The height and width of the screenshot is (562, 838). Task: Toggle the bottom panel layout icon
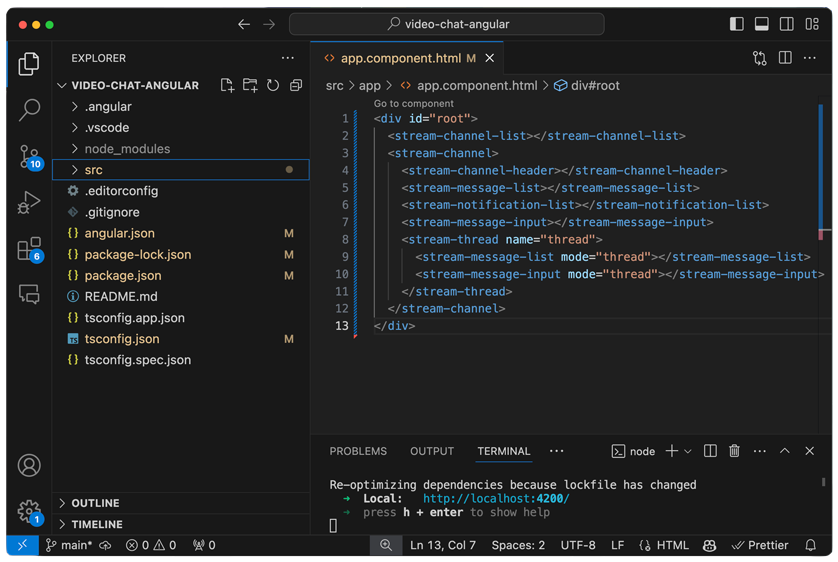(762, 24)
